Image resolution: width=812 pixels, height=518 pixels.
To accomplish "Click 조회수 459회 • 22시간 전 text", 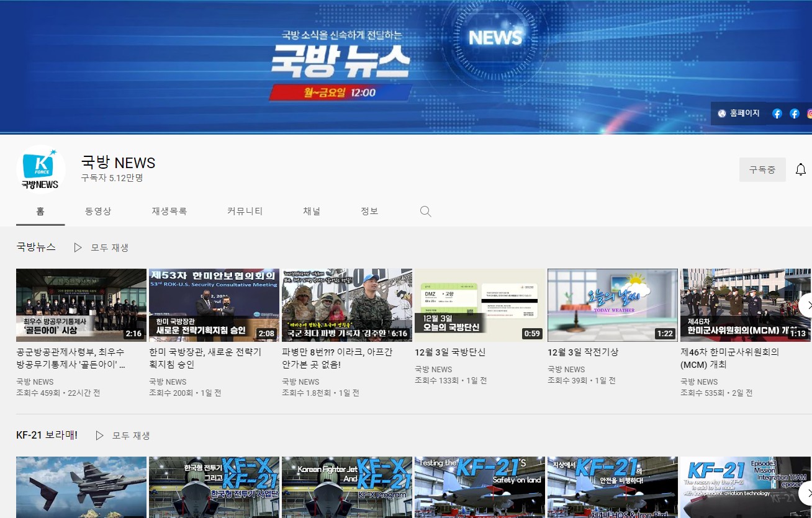I will pos(58,393).
